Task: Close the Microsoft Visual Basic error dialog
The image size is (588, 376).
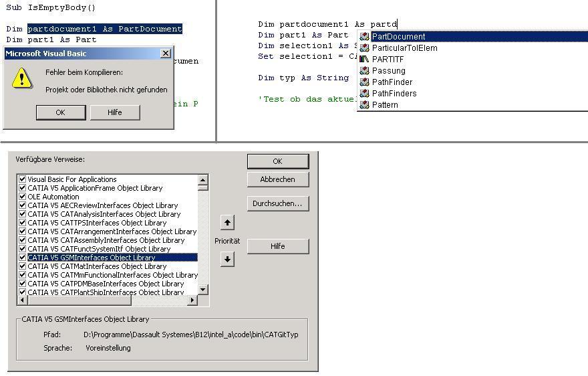Action: pos(166,54)
